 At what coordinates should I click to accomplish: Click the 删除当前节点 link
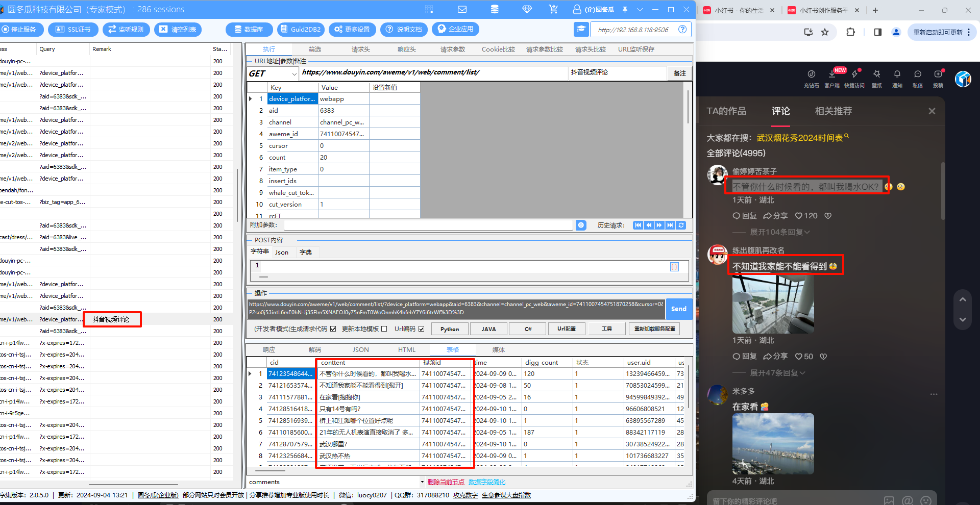[x=446, y=482]
